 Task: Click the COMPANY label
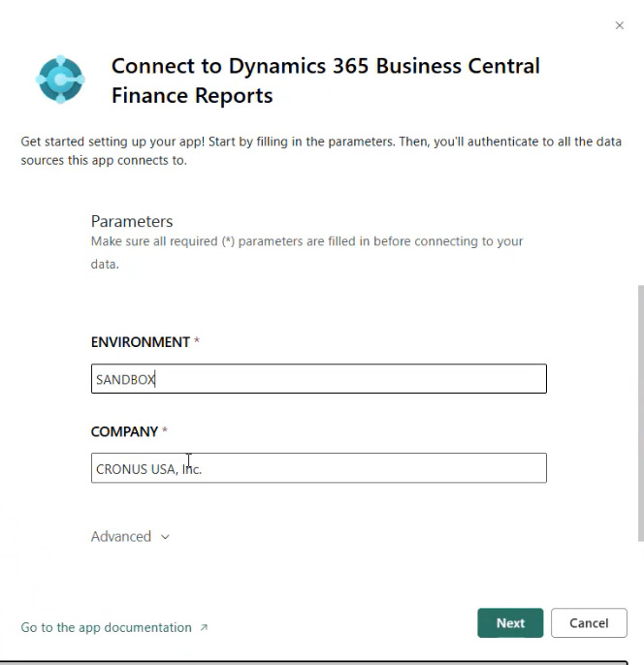tap(124, 431)
